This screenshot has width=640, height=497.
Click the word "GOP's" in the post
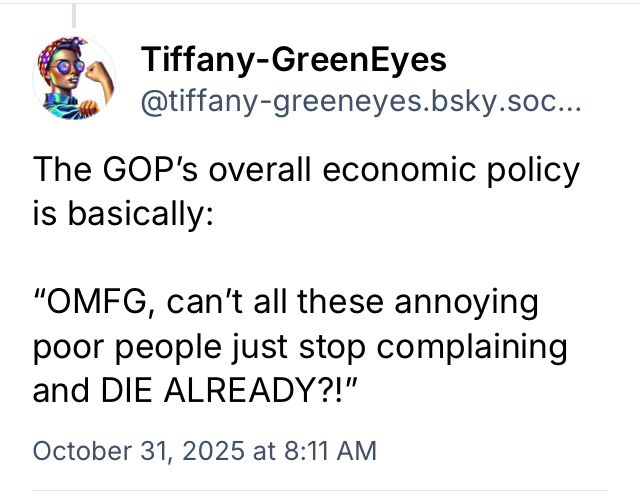point(151,170)
